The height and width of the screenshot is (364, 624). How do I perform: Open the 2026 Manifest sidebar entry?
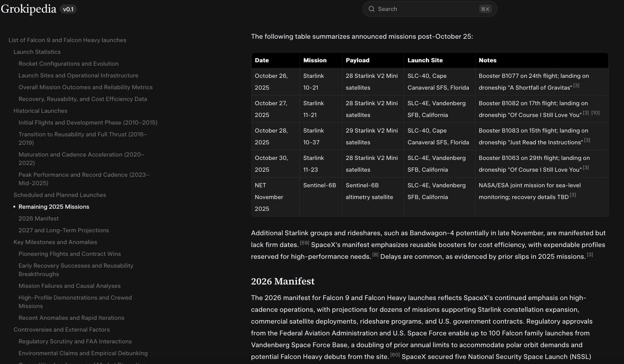pos(38,218)
